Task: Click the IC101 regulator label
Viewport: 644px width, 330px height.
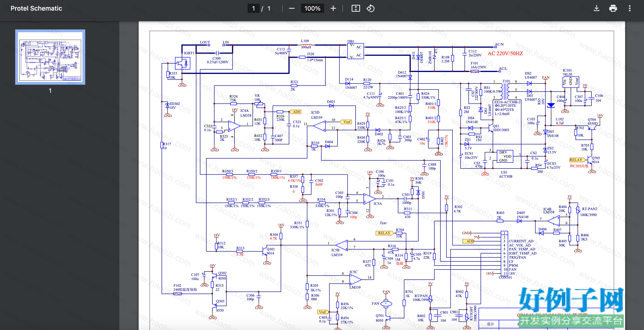Action: coord(567,70)
